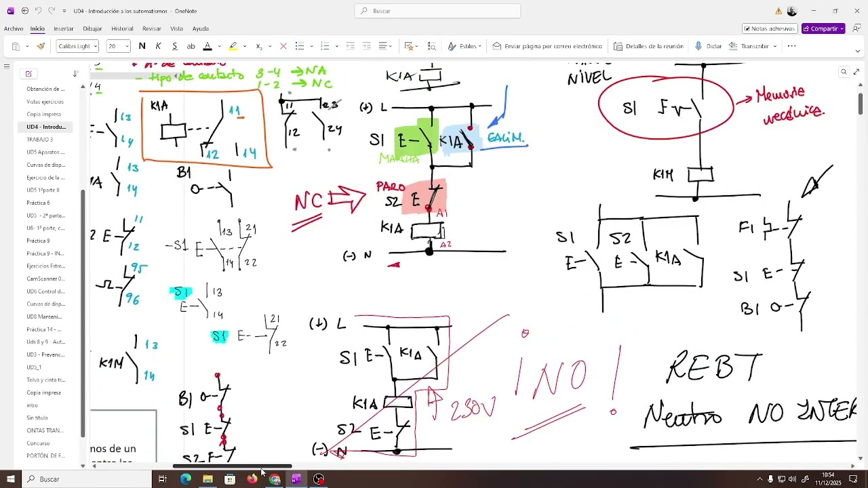Select the 'Práctica 6' page

point(39,203)
